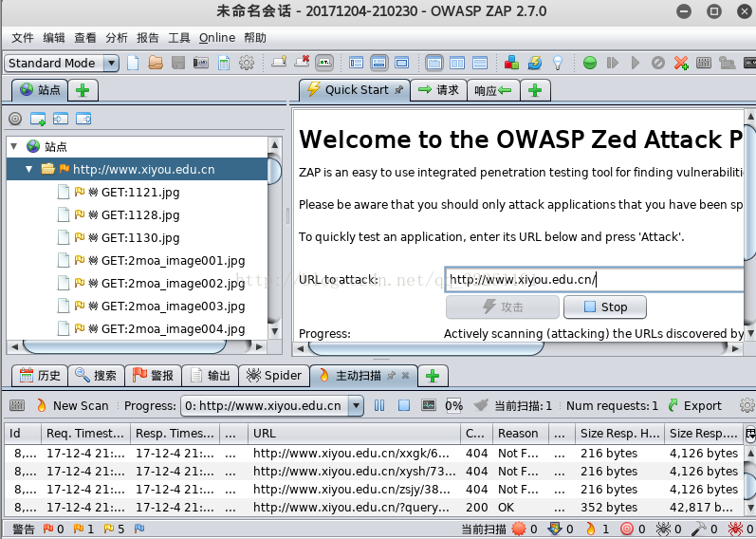Click the import context icon in the Sites panel

(x=61, y=119)
